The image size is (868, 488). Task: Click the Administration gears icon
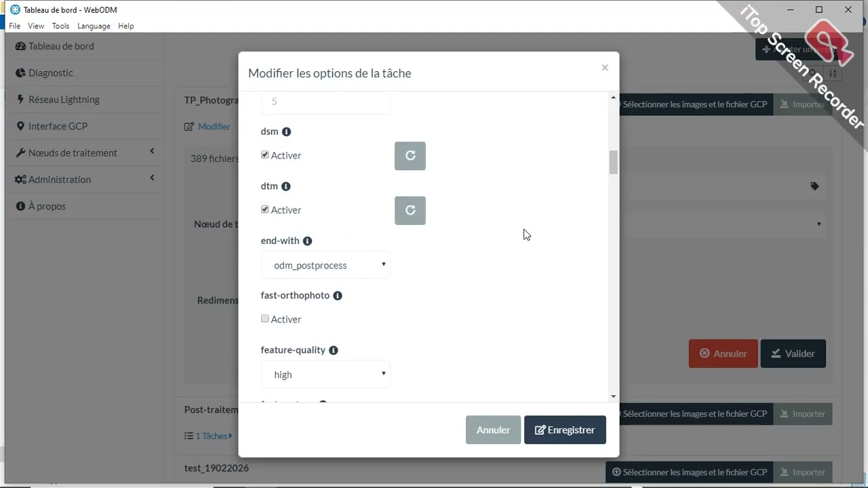coord(21,180)
